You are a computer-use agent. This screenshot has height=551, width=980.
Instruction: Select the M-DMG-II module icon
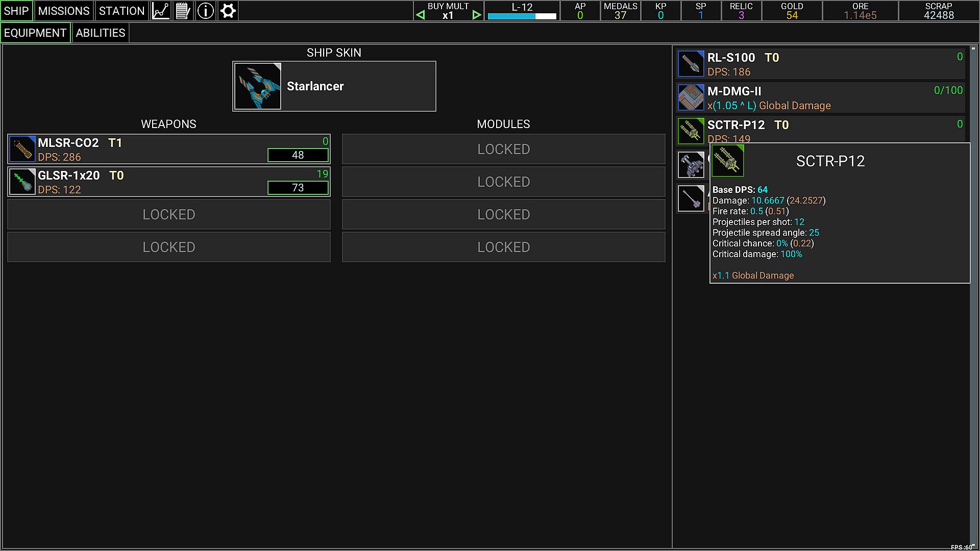click(691, 97)
